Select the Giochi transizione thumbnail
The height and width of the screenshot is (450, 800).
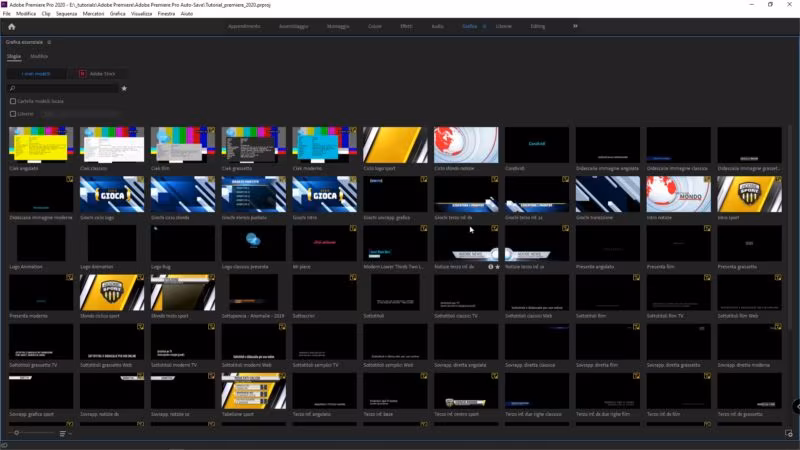click(608, 194)
